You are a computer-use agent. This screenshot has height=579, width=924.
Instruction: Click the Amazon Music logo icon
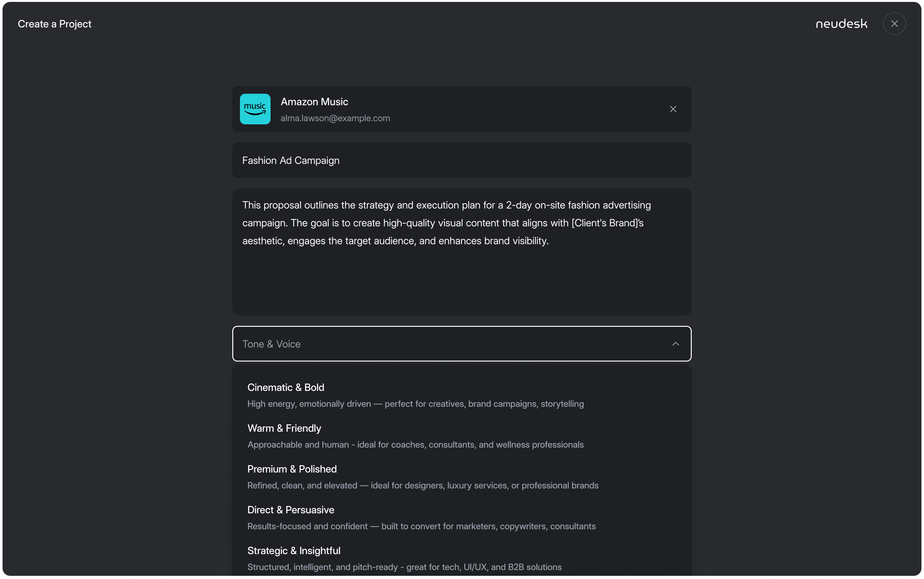(255, 109)
